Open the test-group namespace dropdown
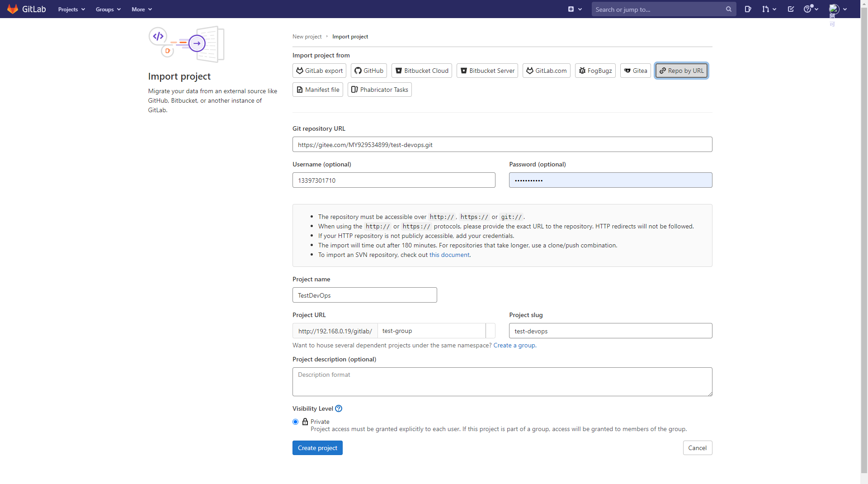Screen dimensions: 868x484 (436, 331)
